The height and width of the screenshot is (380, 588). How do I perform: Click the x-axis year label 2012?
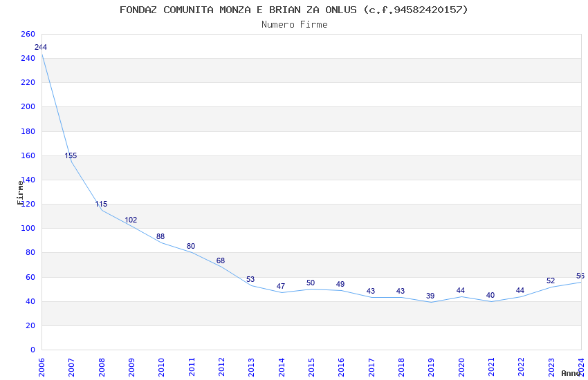pyautogui.click(x=221, y=367)
